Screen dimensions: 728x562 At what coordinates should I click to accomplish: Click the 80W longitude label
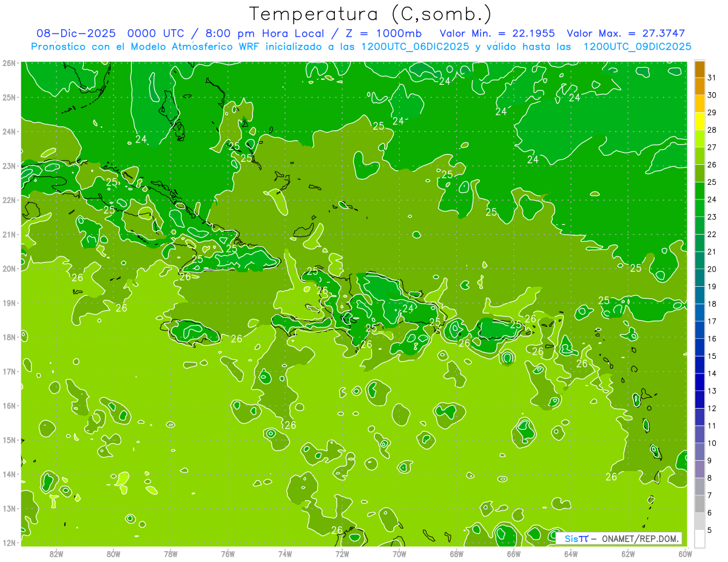click(x=113, y=554)
